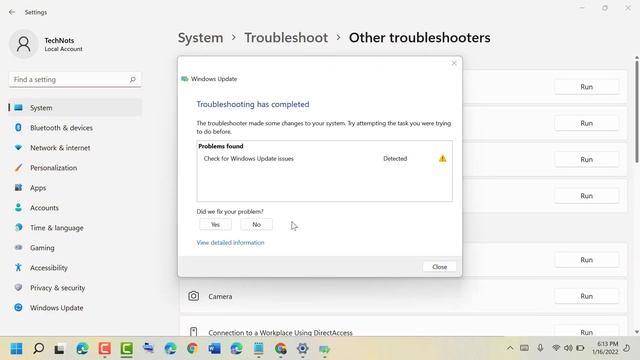
Task: Click the Accessibility figure icon
Action: (18, 267)
